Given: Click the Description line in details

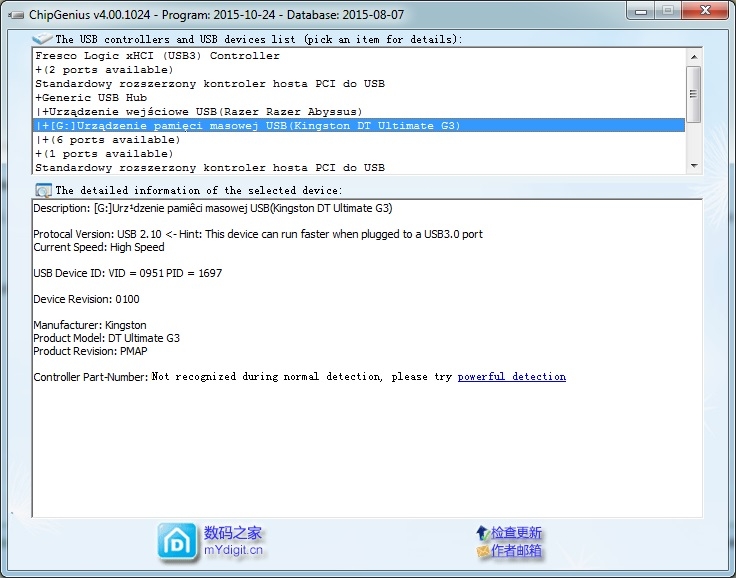Looking at the screenshot, I should coord(213,208).
